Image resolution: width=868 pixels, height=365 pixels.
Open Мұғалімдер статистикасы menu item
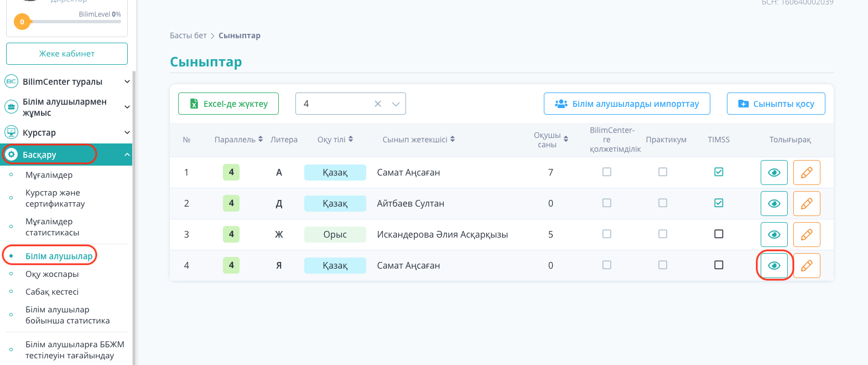coord(53,227)
